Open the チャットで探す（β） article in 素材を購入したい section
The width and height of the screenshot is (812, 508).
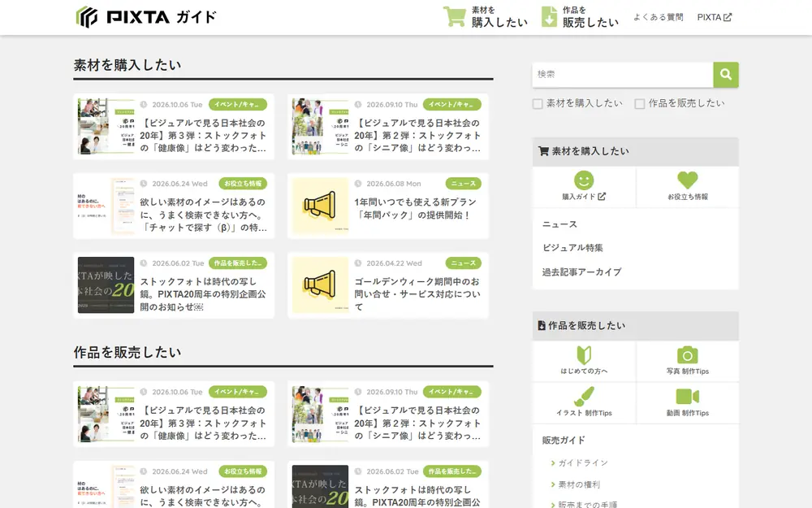204,215
